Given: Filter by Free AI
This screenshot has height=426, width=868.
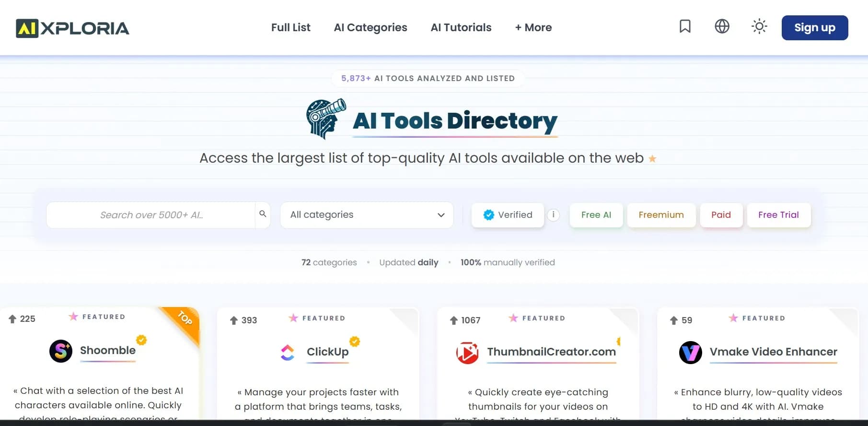Looking at the screenshot, I should click(596, 215).
